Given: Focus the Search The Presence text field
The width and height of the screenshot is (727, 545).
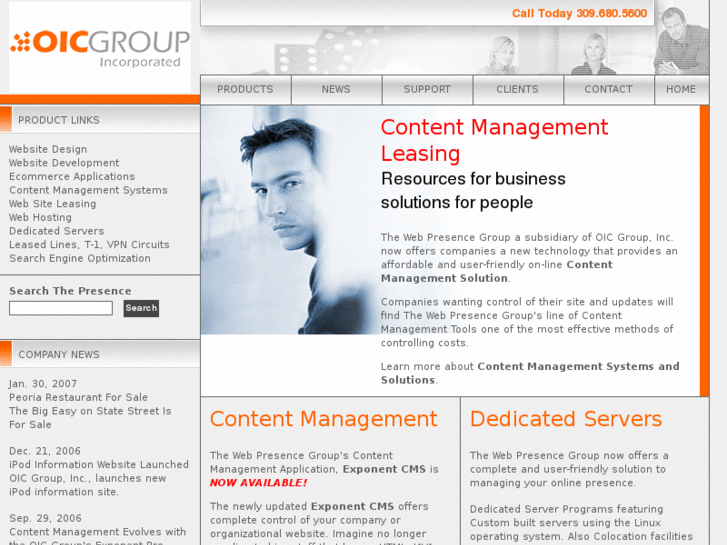Looking at the screenshot, I should coord(61,308).
